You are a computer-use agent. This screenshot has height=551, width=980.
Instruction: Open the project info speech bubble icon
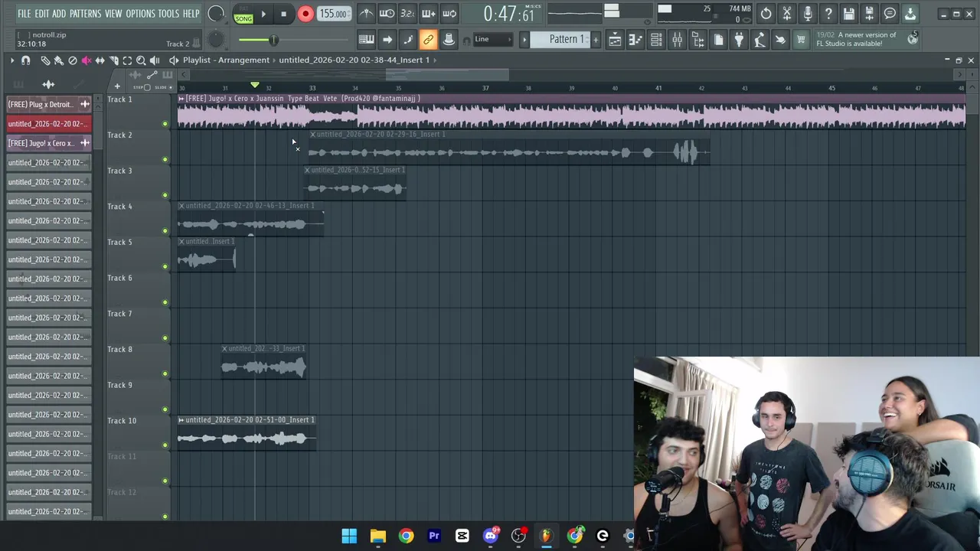coord(890,14)
